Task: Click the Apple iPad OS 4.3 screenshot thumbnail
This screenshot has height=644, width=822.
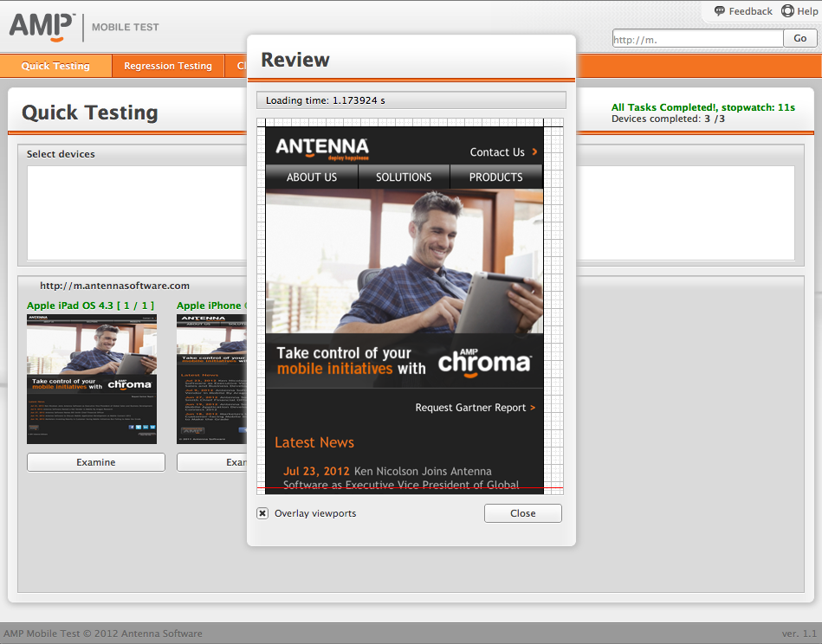Action: coord(92,379)
